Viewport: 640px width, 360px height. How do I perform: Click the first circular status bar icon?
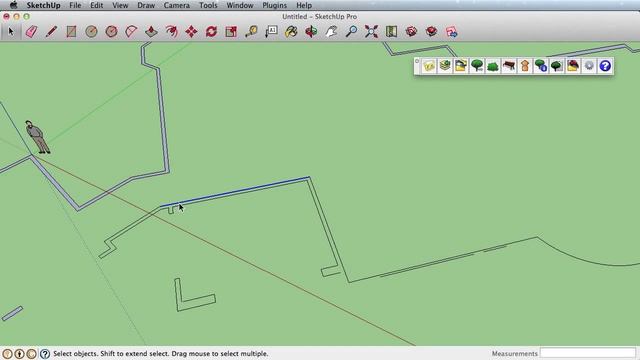[7, 353]
